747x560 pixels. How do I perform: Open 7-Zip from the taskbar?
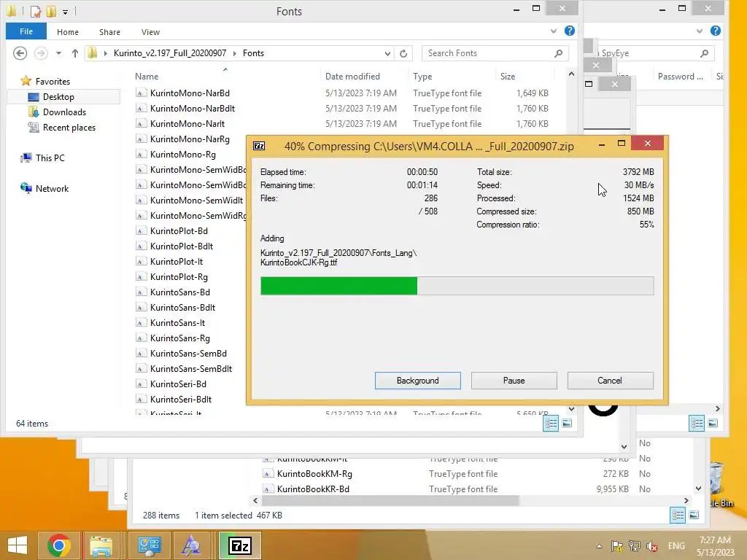coord(239,545)
